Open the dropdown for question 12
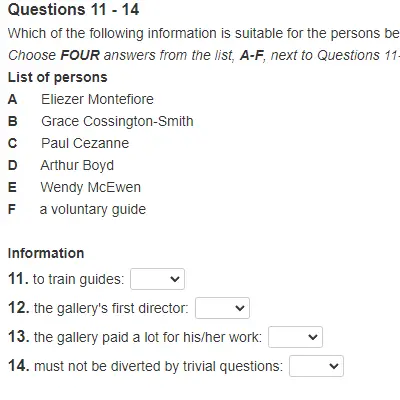Screen dimensions: 400x400 pyautogui.click(x=222, y=308)
